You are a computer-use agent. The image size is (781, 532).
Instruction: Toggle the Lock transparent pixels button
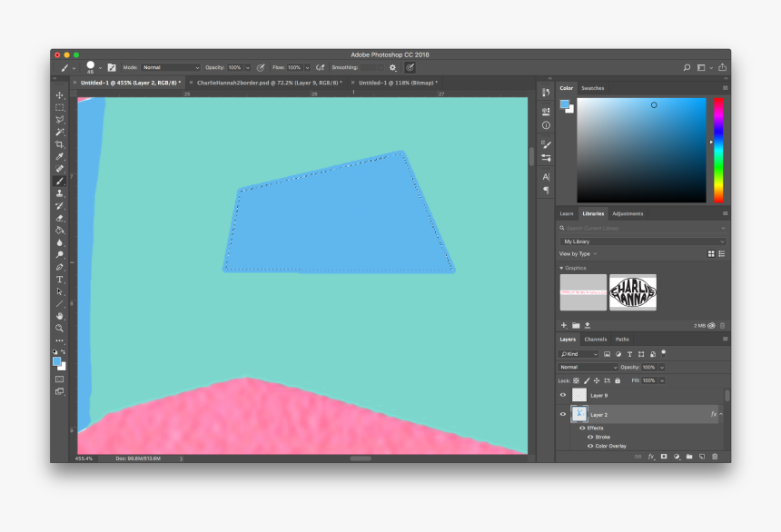click(576, 380)
